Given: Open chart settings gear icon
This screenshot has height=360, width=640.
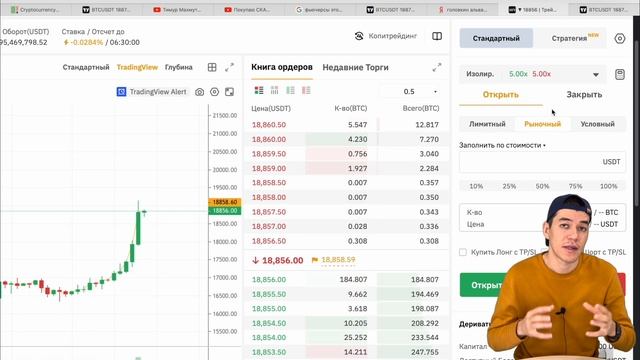Looking at the screenshot, I should (x=214, y=92).
